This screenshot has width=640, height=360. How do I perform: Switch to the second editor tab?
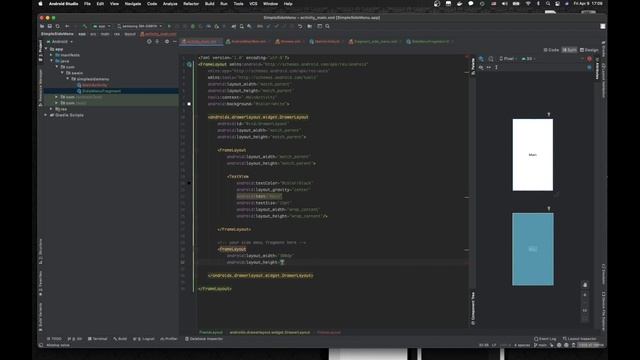coord(248,42)
